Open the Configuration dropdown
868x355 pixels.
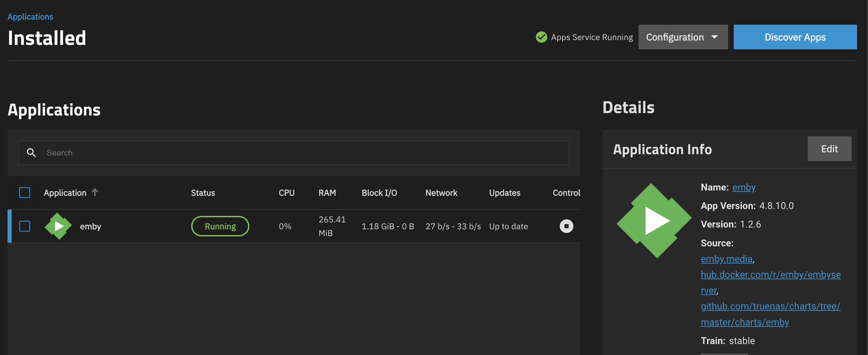click(x=683, y=37)
